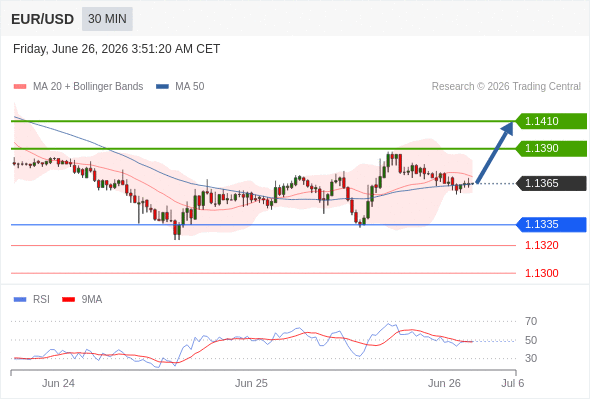Screen dimensions: 590x400
Task: Click the 9MA legend label
Action: click(x=92, y=300)
